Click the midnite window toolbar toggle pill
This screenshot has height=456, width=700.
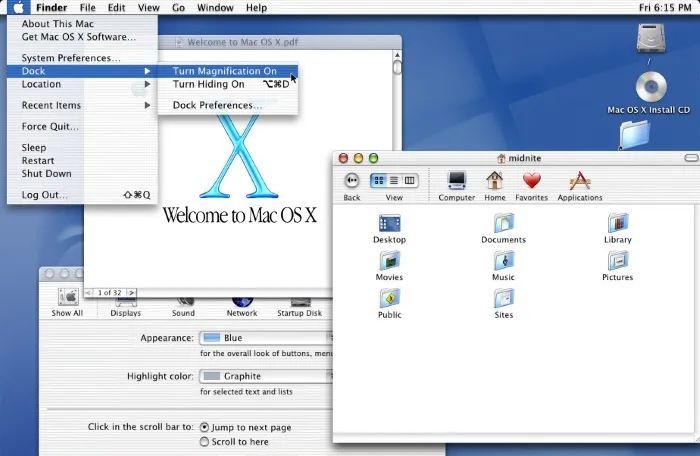(x=691, y=158)
